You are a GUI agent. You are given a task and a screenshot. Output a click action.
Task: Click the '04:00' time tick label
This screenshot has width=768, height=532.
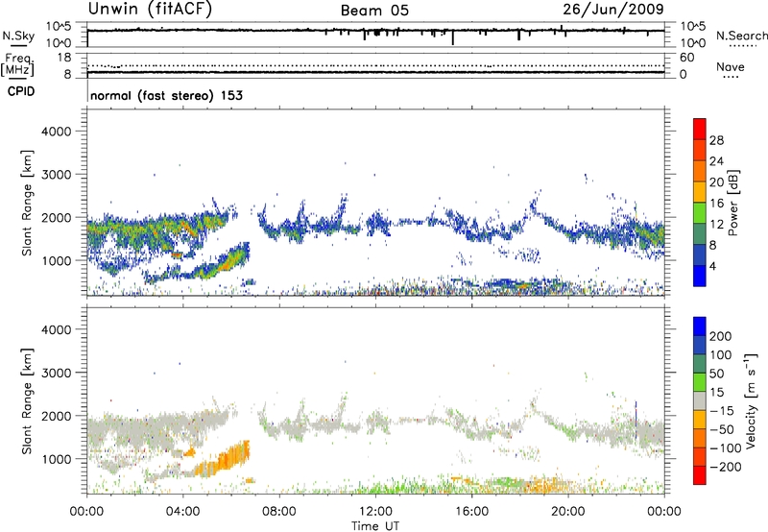tap(183, 512)
